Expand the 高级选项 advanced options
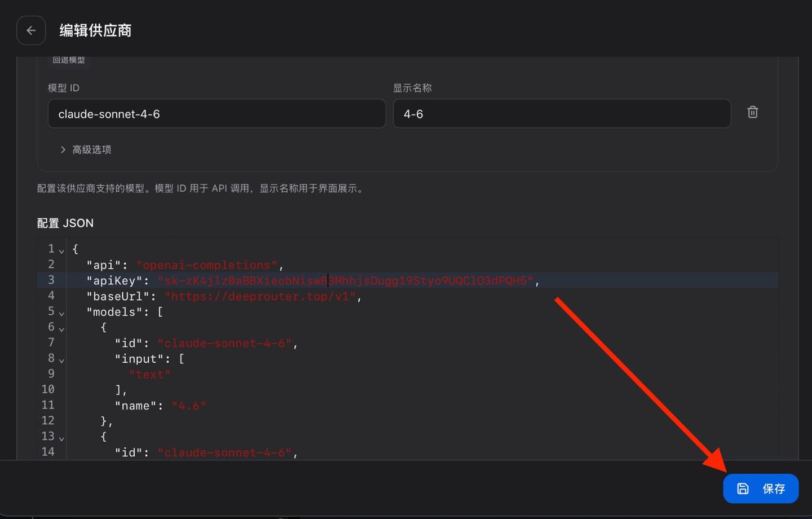Image resolution: width=812 pixels, height=519 pixels. tap(86, 149)
